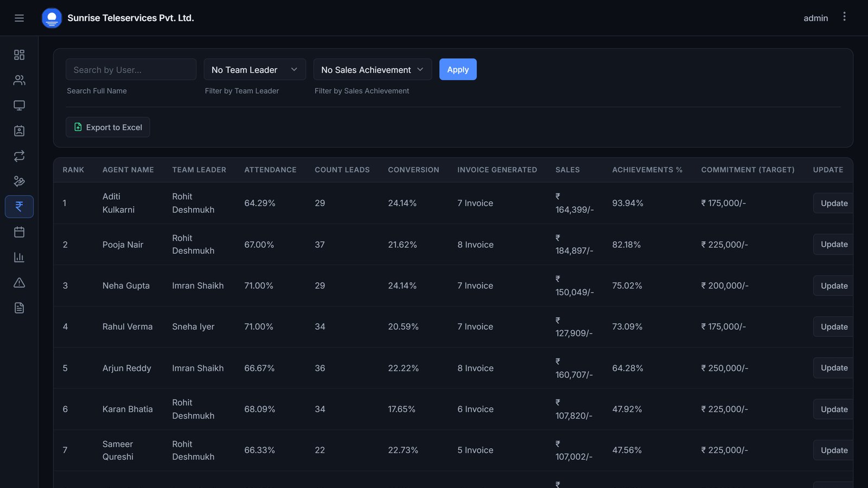The width and height of the screenshot is (868, 488).
Task: Click the Sunrise Teleservices logo
Action: pyautogui.click(x=52, y=18)
